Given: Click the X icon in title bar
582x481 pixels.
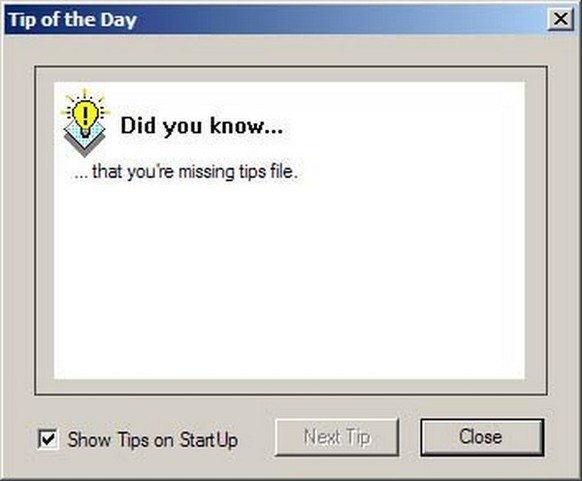Looking at the screenshot, I should (560, 19).
